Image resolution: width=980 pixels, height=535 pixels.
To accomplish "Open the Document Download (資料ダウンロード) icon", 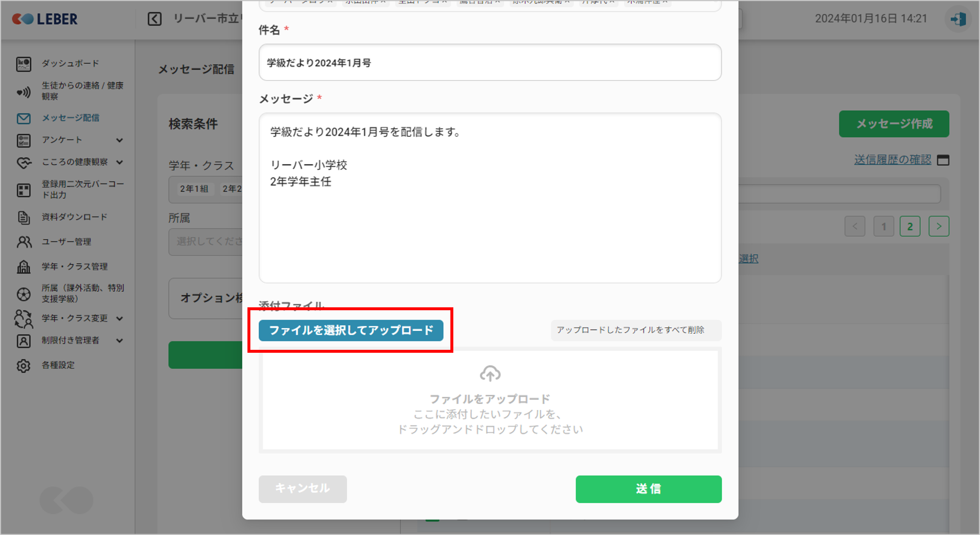I will pos(23,217).
